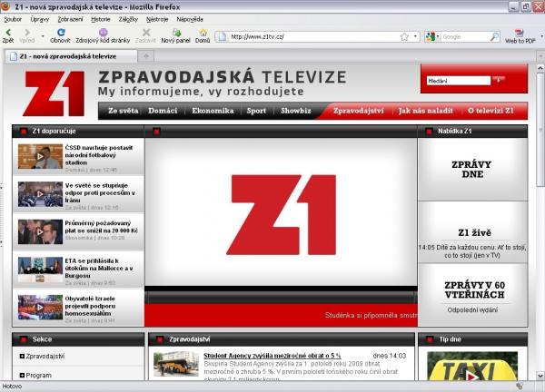The image size is (545, 392).
Task: Click the plus button to open new tab
Action: pyautogui.click(x=146, y=56)
